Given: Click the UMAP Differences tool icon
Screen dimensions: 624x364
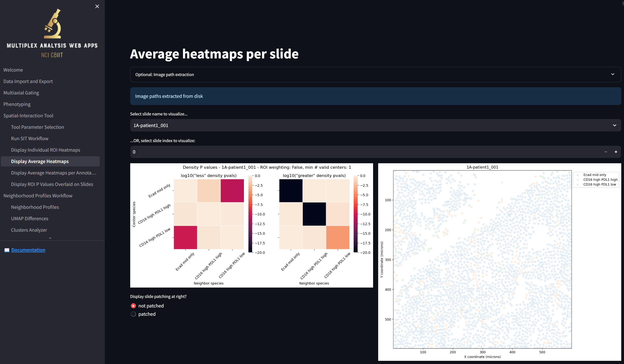Looking at the screenshot, I should pyautogui.click(x=30, y=218).
